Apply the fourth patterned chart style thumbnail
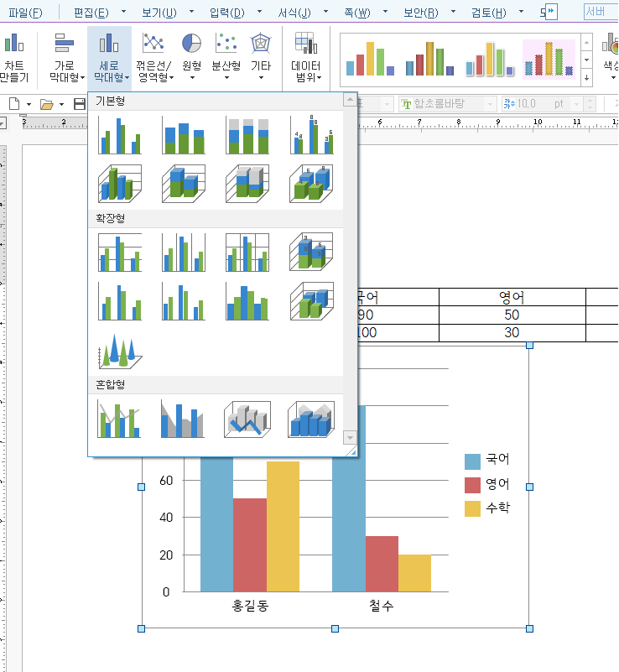 [x=549, y=59]
